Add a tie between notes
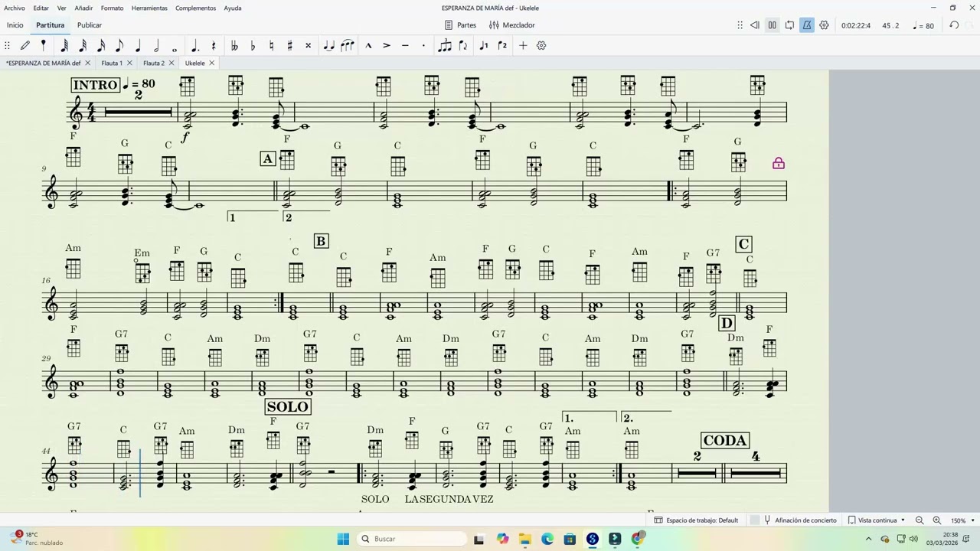 (329, 46)
